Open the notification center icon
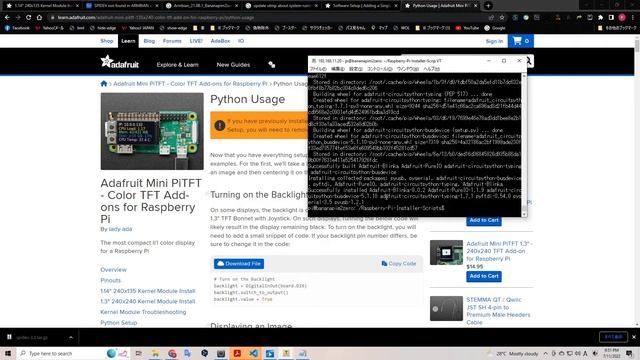 click(629, 353)
